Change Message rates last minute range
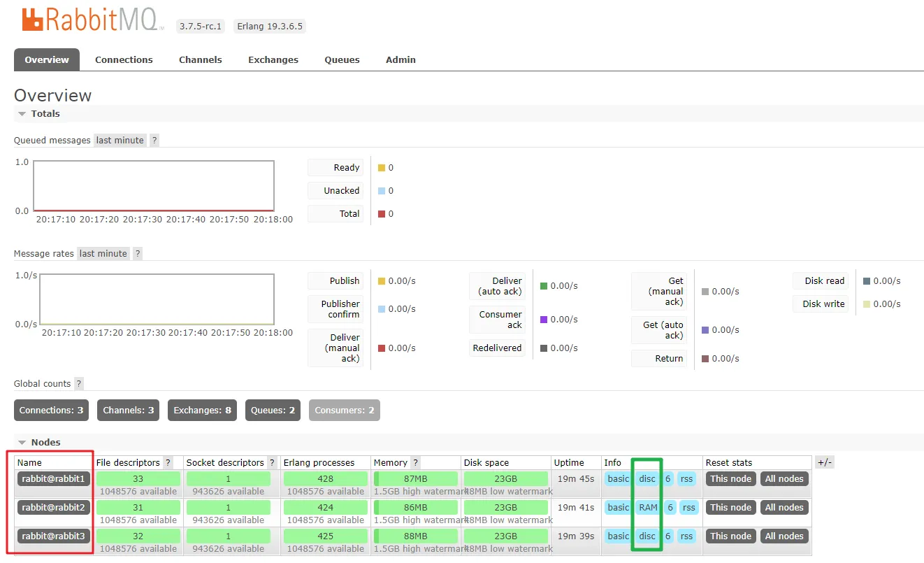924x563 pixels. [x=103, y=253]
